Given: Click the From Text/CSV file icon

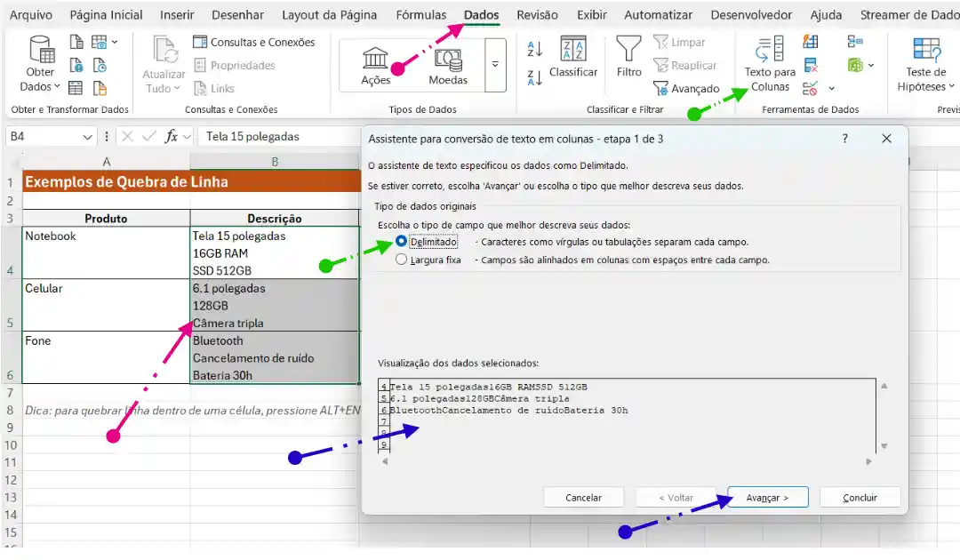Looking at the screenshot, I should [76, 43].
